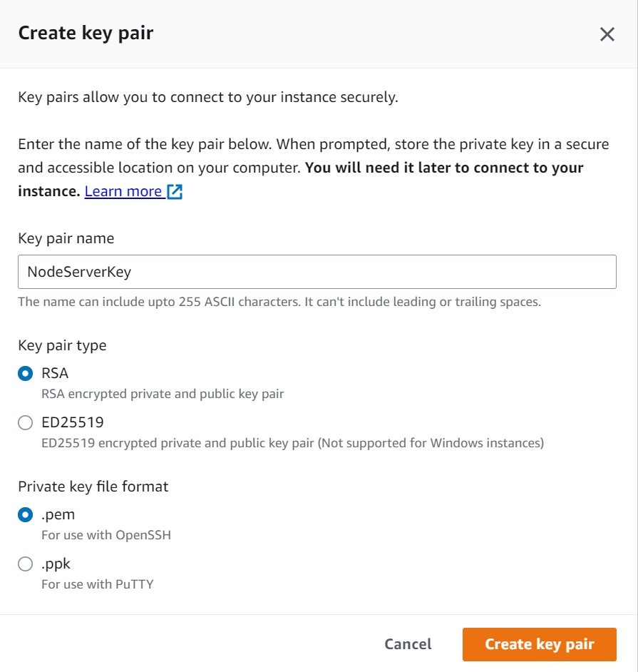
Task: Click the external link icon beside Learn more
Action: click(x=175, y=191)
